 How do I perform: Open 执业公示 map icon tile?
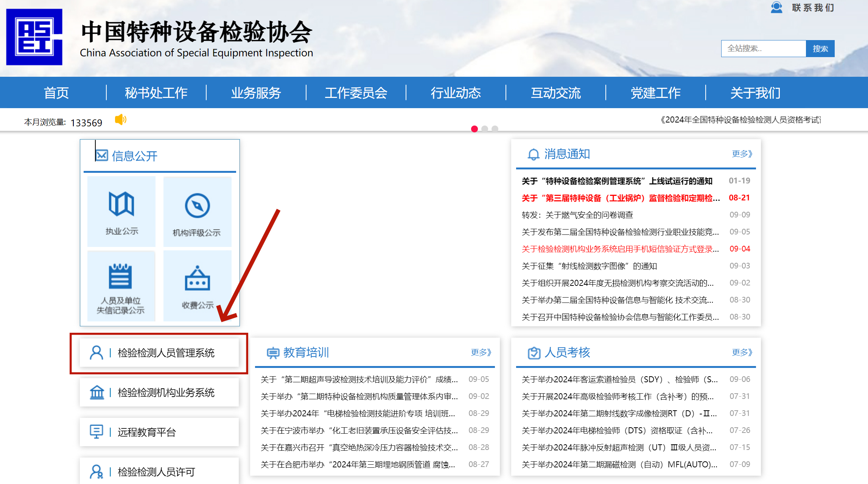[x=121, y=211]
